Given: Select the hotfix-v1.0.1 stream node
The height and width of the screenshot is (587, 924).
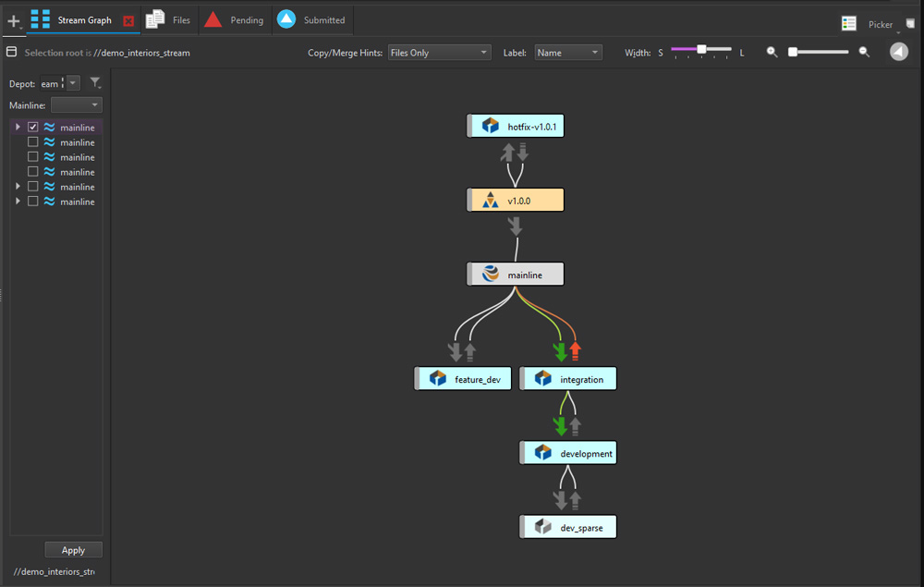Looking at the screenshot, I should click(x=515, y=125).
